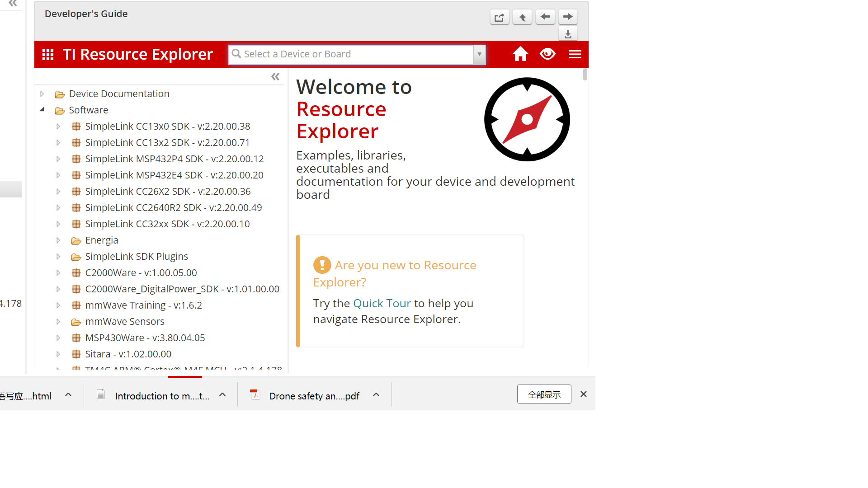868x488 pixels.
Task: Click the Sitara package icon
Action: tap(76, 354)
